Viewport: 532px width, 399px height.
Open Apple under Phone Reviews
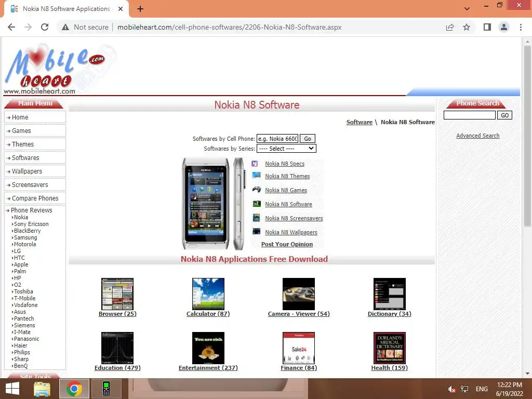tap(21, 264)
